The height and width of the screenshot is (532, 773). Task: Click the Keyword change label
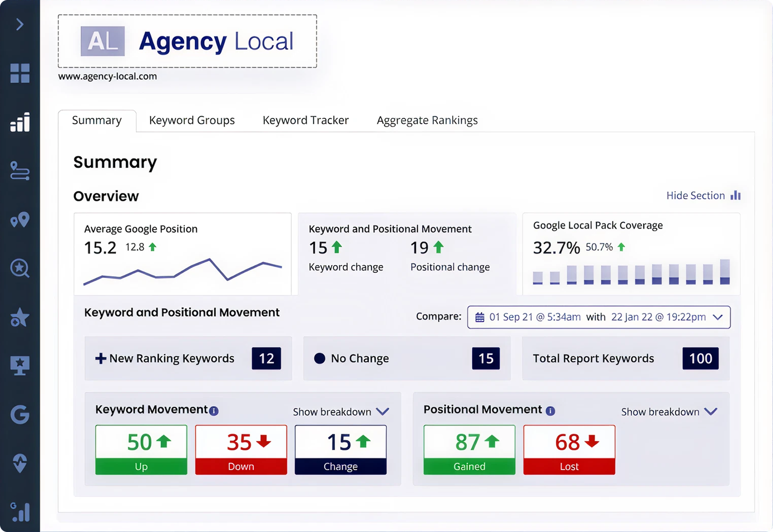(x=346, y=267)
